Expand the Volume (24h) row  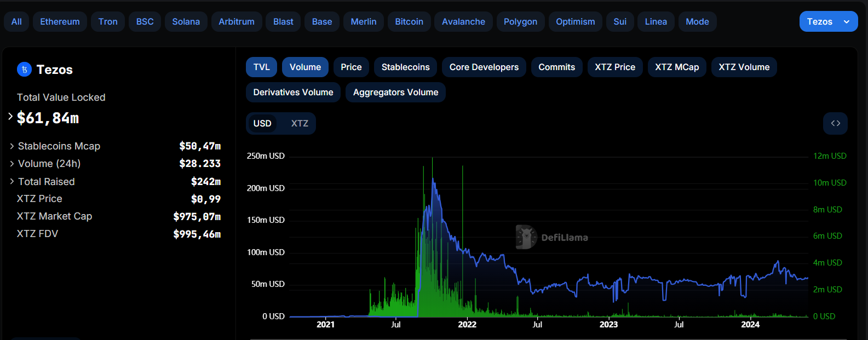click(x=12, y=164)
